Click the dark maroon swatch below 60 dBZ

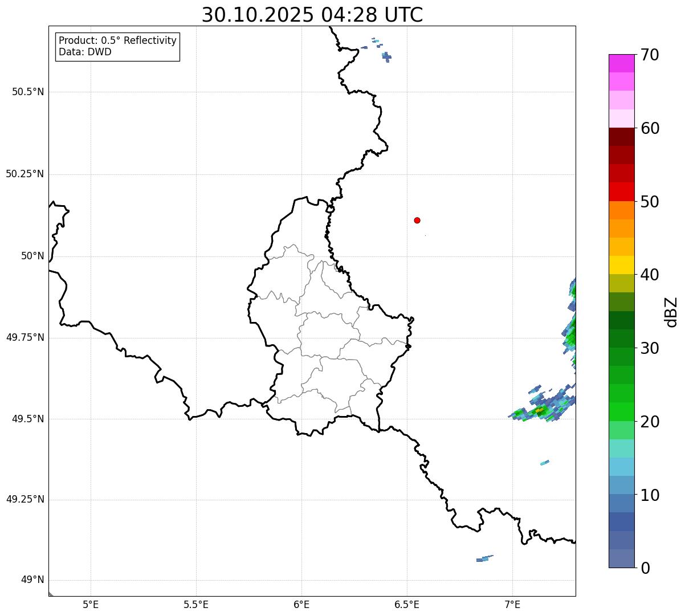622,137
